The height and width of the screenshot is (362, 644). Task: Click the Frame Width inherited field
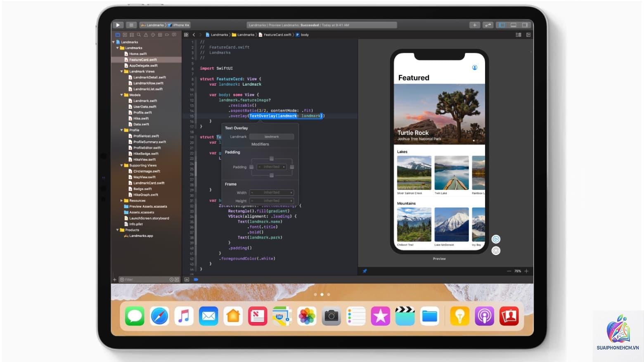(x=272, y=192)
